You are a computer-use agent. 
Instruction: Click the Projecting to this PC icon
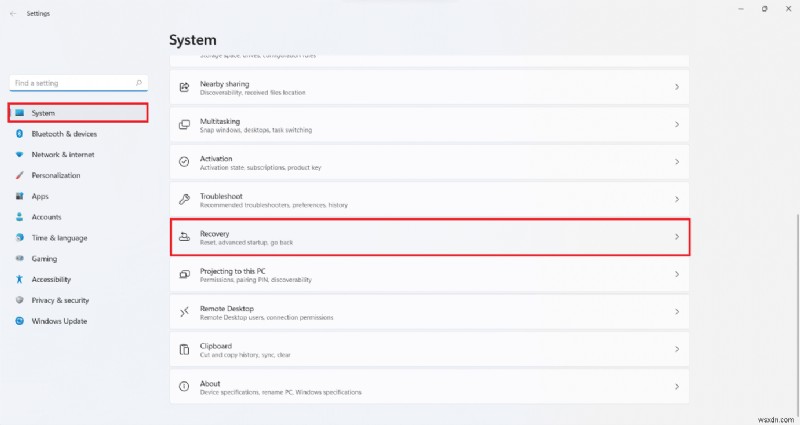[x=184, y=274]
